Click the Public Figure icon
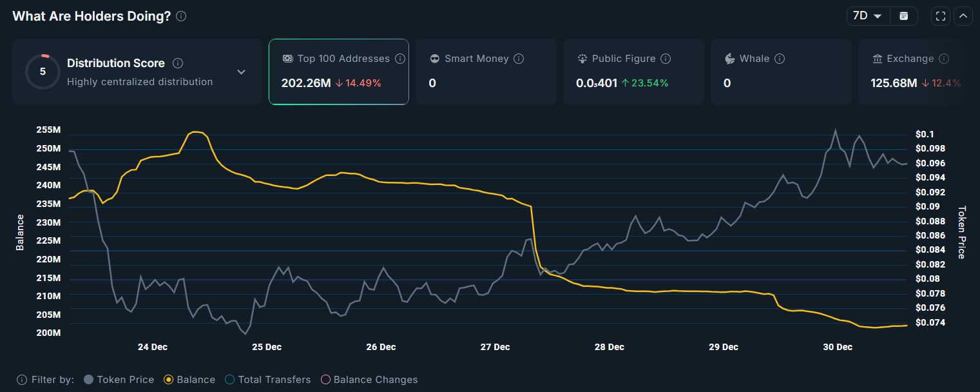 tap(582, 58)
